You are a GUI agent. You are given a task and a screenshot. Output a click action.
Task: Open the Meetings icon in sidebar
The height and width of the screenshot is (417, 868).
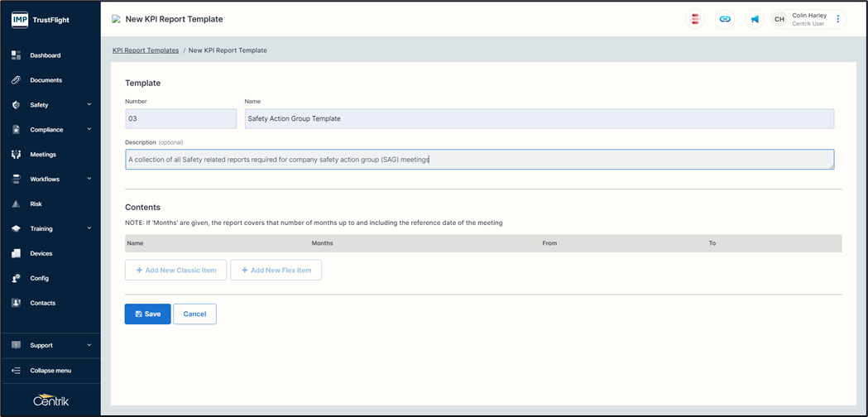click(x=16, y=155)
